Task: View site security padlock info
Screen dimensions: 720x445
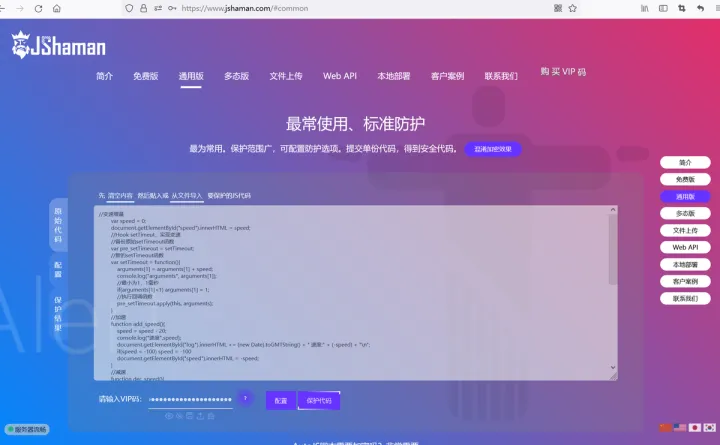Action: 143,8
